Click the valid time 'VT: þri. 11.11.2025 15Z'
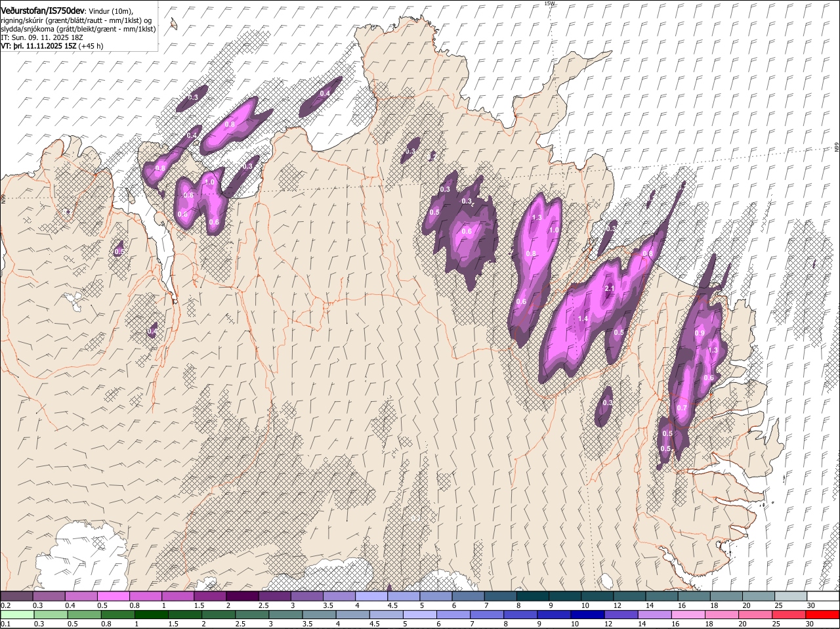The height and width of the screenshot is (629, 840). pyautogui.click(x=39, y=47)
